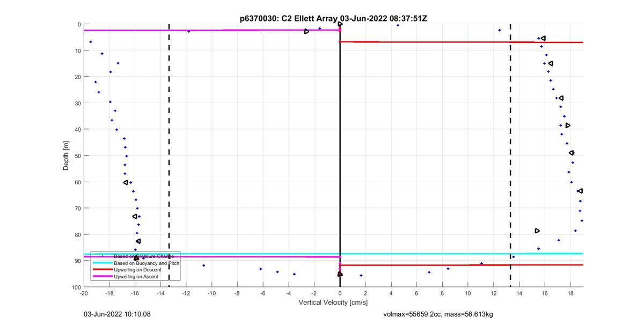This screenshot has height=323, width=644.
Task: Click velocity axis tick label '-4'
Action: (x=289, y=294)
